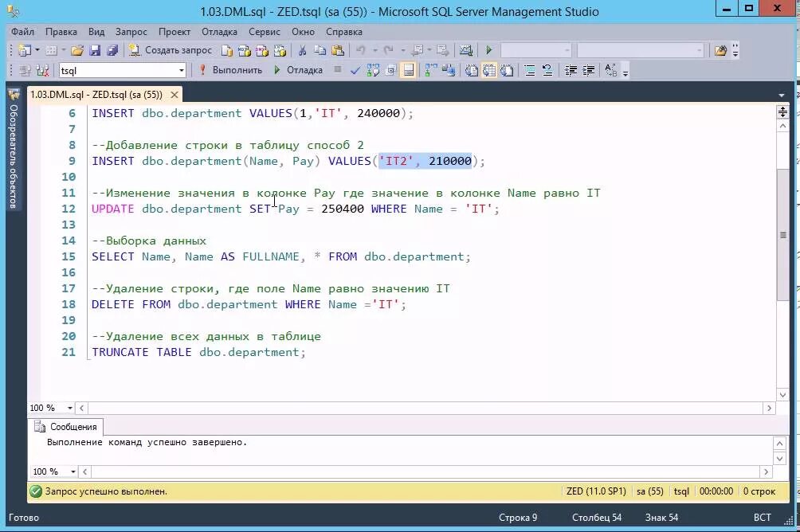The height and width of the screenshot is (532, 800).
Task: Click the UPDATE keyword on line 12
Action: pyautogui.click(x=113, y=209)
